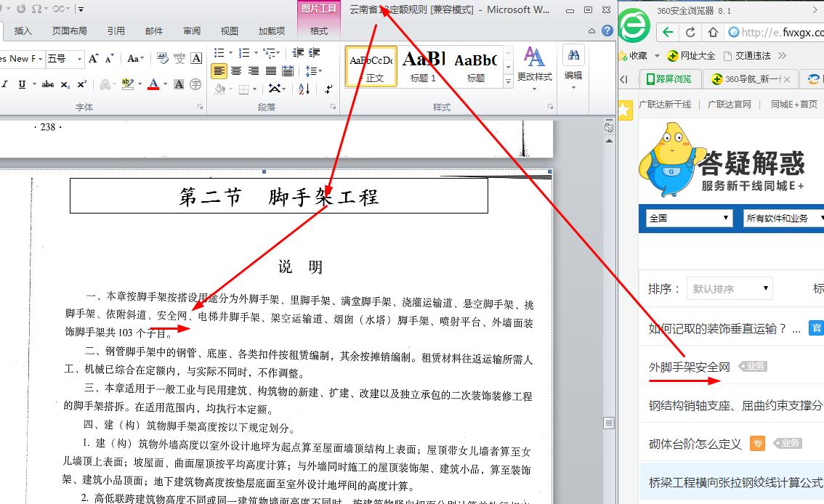
Task: Open the 页面布局 ribbon tab
Action: [69, 31]
